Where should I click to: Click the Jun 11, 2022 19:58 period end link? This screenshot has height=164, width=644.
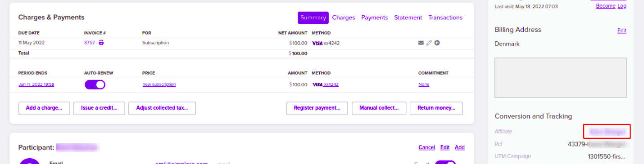(x=36, y=84)
